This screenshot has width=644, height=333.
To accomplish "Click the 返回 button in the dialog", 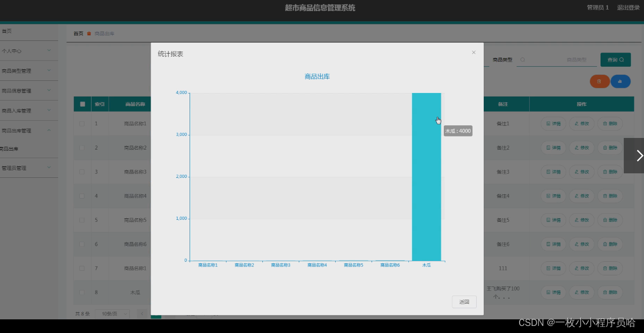I will coord(464,302).
